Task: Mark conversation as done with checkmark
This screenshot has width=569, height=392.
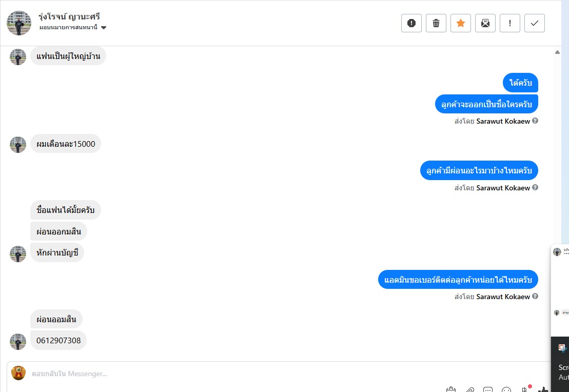Action: tap(535, 23)
